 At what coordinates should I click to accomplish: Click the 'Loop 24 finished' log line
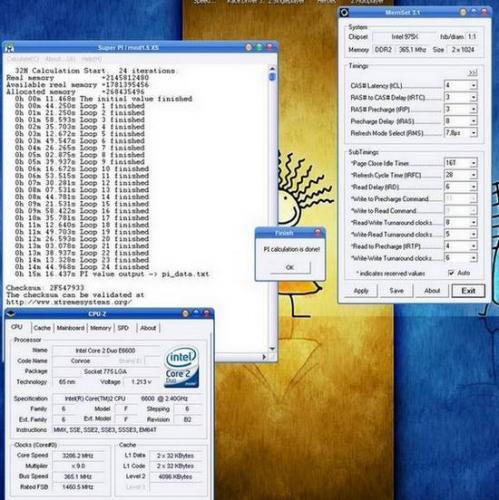82,267
